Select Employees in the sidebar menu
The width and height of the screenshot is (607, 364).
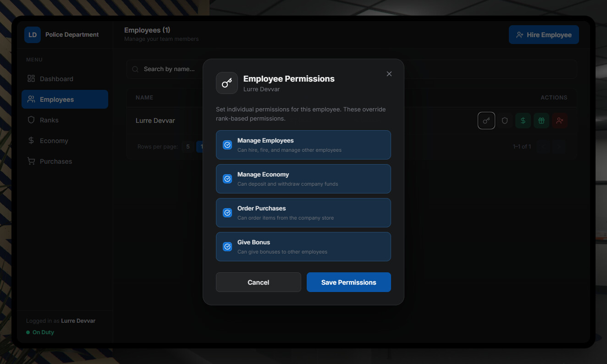[65, 99]
